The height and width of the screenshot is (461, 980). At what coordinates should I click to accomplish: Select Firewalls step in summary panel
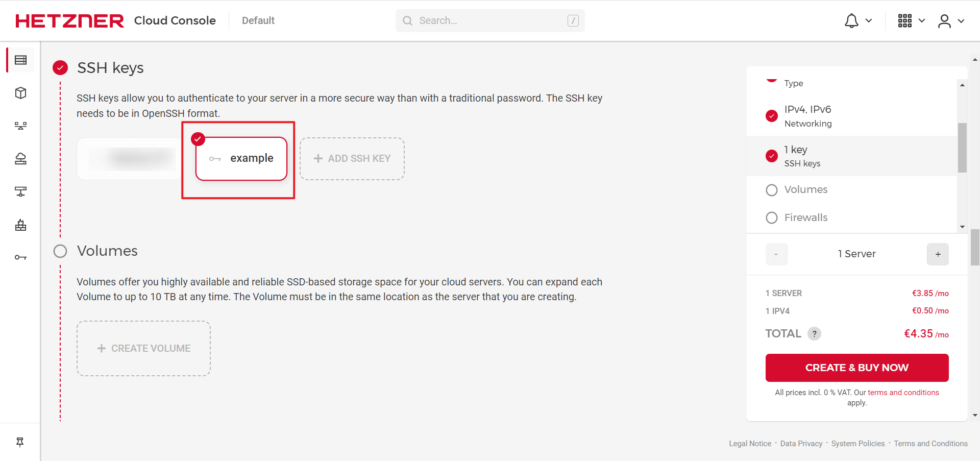tap(851, 217)
